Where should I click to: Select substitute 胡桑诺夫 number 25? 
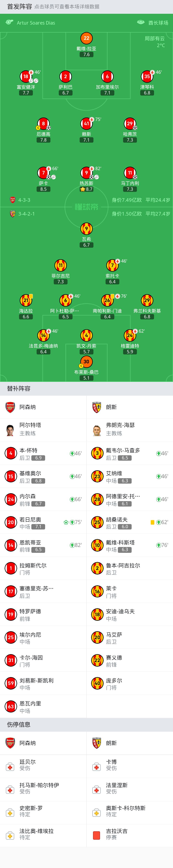(130, 522)
